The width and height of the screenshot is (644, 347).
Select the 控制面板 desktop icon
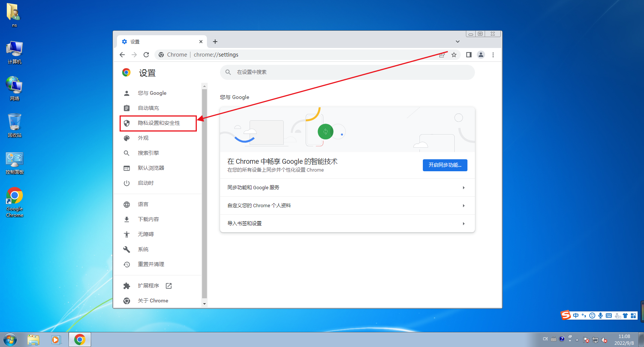15,163
